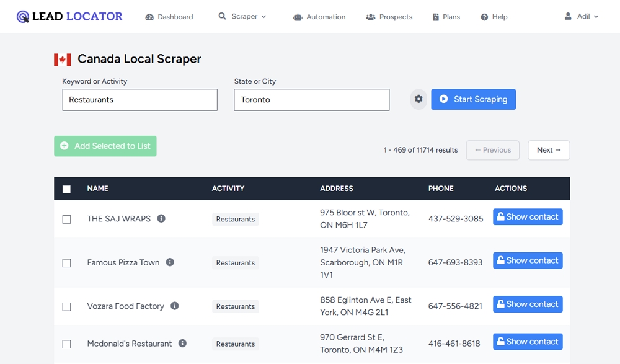620x364 pixels.
Task: Toggle the select-all checkbox in table header
Action: point(67,189)
